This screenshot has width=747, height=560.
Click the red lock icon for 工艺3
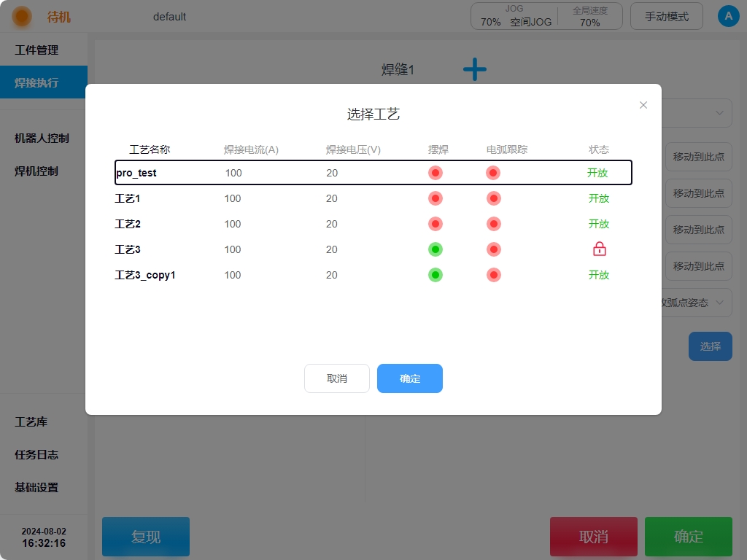tap(599, 249)
